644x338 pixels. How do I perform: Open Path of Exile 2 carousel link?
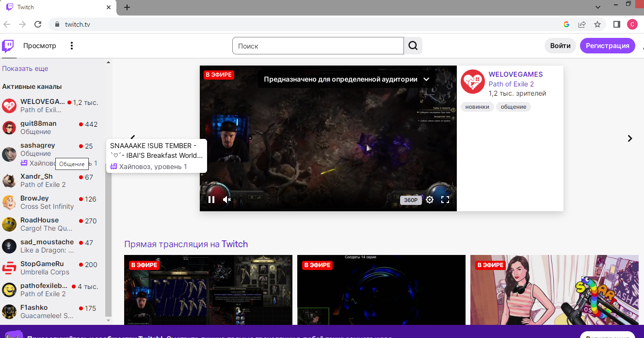pyautogui.click(x=511, y=84)
